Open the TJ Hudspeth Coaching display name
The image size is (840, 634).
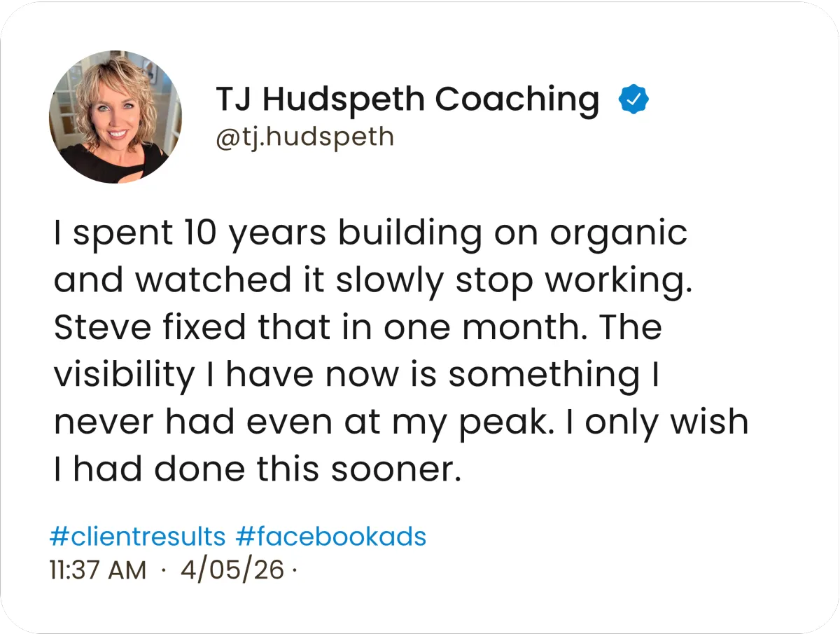pyautogui.click(x=407, y=99)
